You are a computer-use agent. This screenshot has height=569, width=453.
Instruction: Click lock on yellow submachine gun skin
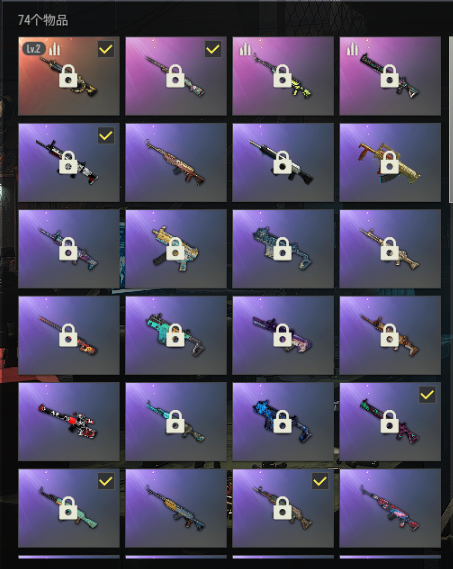coord(175,249)
